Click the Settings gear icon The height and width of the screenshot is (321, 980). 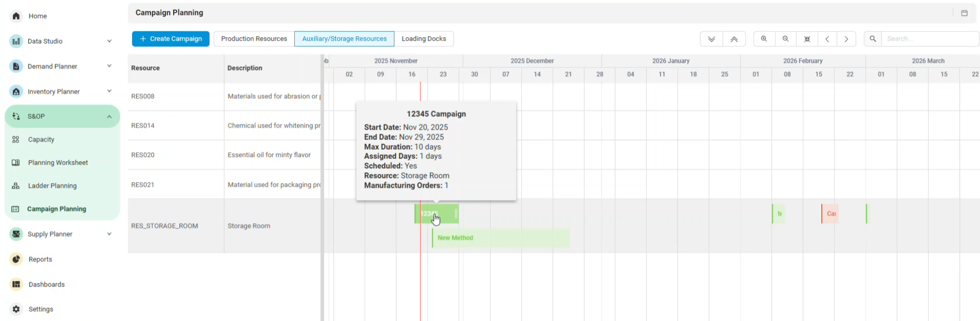16,309
